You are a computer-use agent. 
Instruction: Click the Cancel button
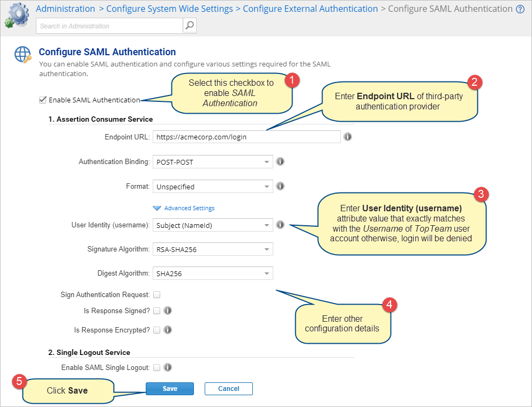(229, 389)
